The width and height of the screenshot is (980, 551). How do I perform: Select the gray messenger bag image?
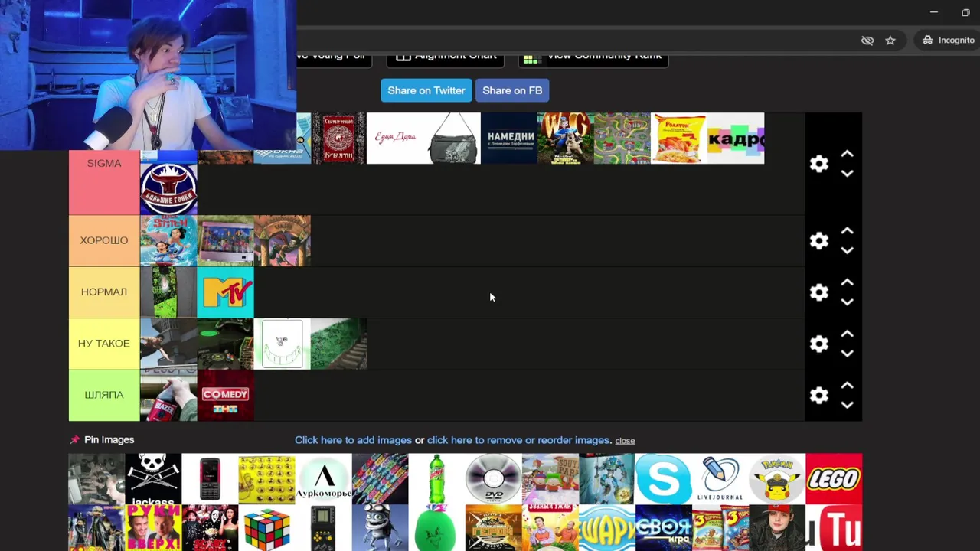click(x=452, y=139)
